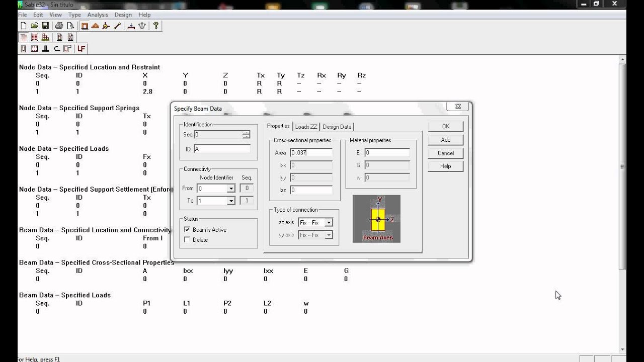Screen dimensions: 644x362
Task: Open the zz axis connection dropdown
Action: (x=329, y=223)
